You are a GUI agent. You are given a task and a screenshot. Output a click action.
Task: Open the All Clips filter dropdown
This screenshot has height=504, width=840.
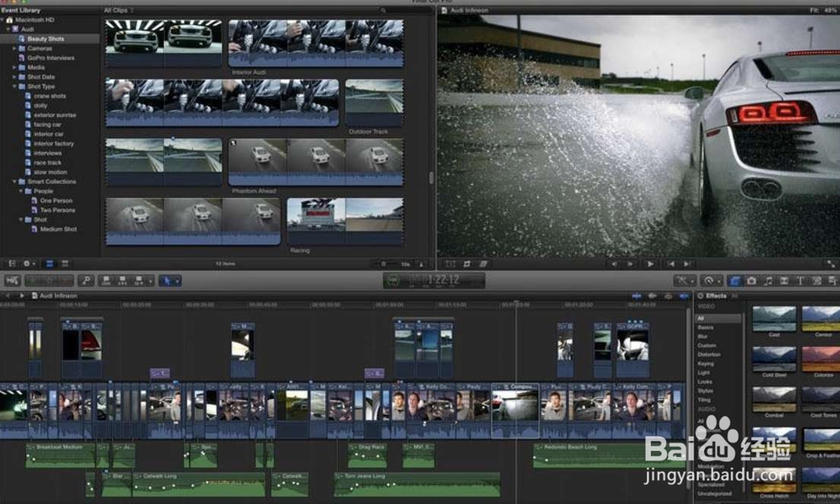(118, 10)
